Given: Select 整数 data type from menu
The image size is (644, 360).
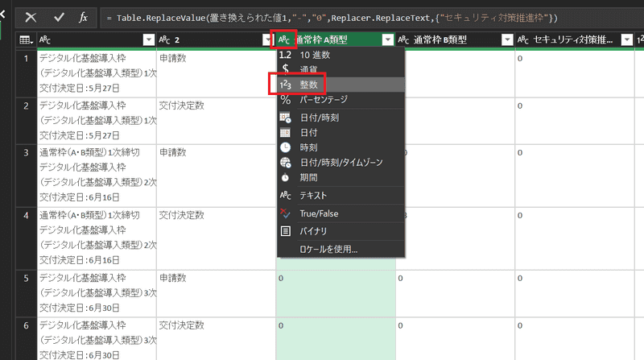Looking at the screenshot, I should pos(310,85).
